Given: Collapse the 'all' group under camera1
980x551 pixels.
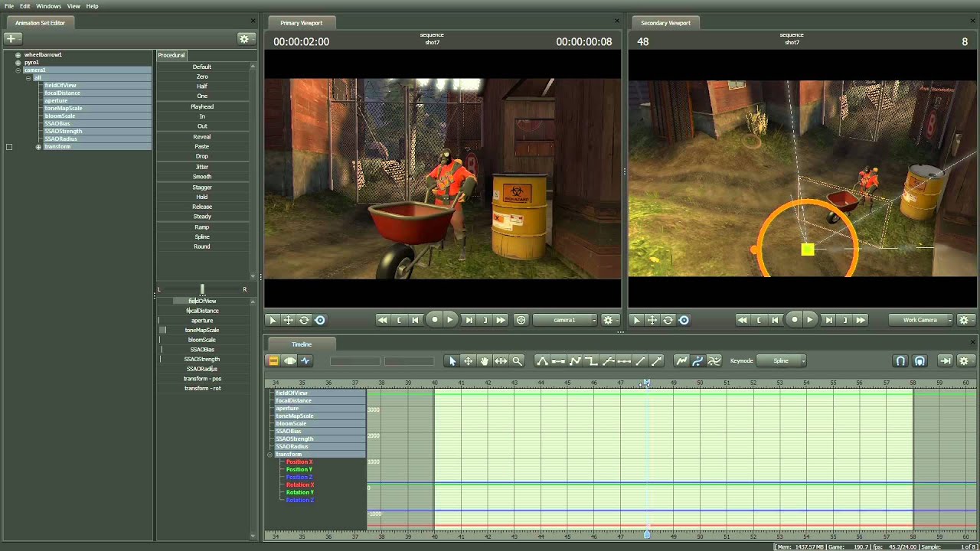Looking at the screenshot, I should tap(28, 78).
